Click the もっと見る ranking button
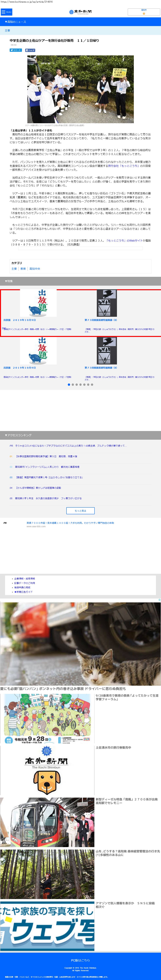 80,510
